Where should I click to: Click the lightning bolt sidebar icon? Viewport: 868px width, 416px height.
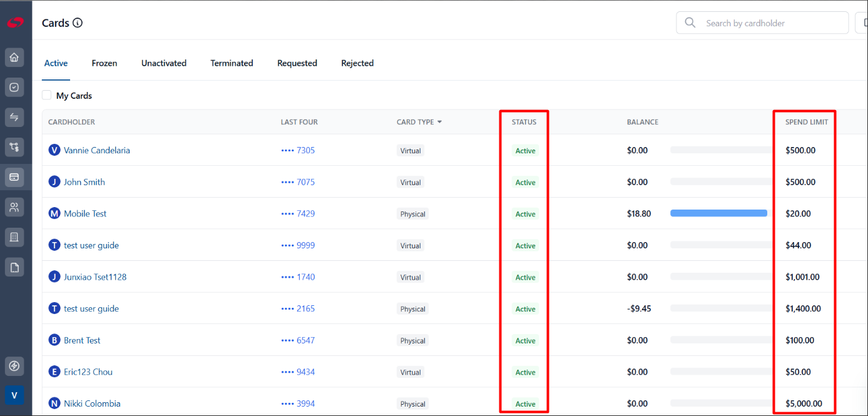(14, 366)
